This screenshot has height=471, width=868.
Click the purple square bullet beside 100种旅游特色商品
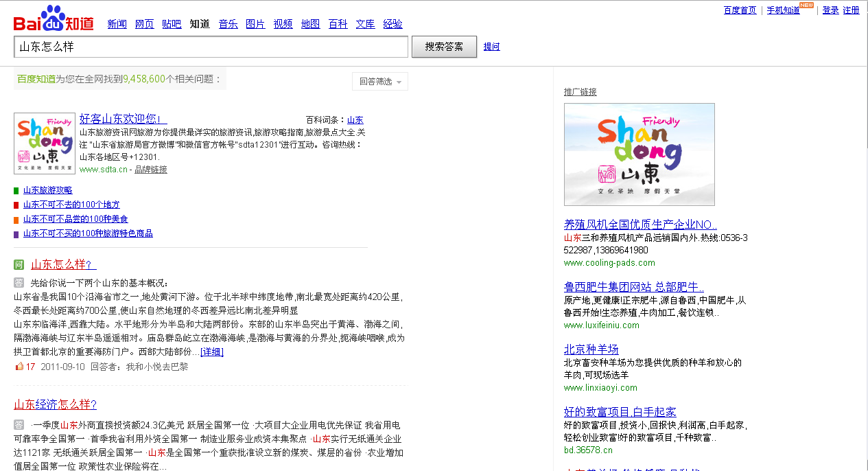click(16, 233)
